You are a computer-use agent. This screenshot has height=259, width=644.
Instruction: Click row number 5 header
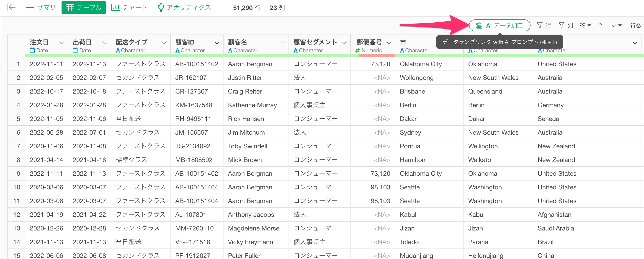pyautogui.click(x=18, y=119)
